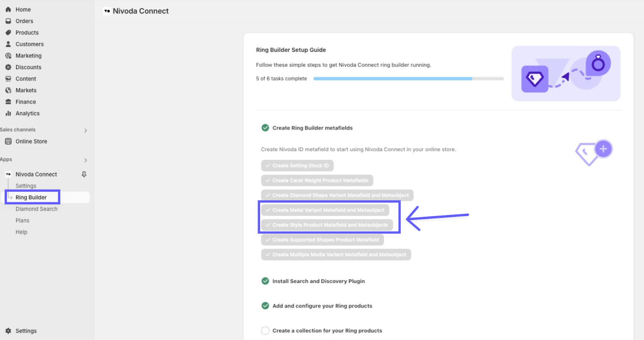Open Diamond Search submenu item
The image size is (644, 340).
(x=37, y=209)
